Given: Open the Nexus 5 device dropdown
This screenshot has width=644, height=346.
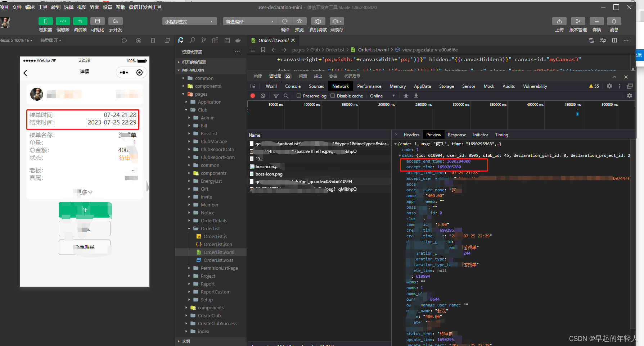Looking at the screenshot, I should click(16, 40).
